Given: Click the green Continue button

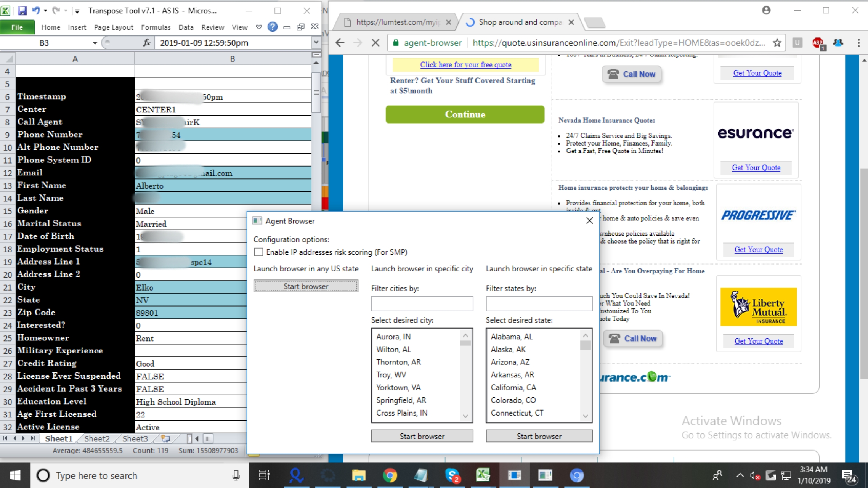Looking at the screenshot, I should [465, 114].
